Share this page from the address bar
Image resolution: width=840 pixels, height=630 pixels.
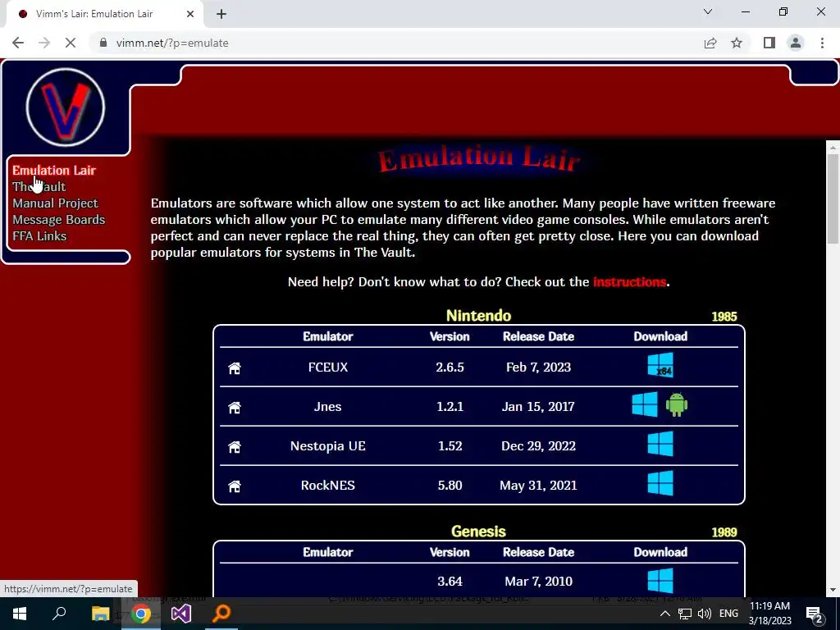coord(710,43)
